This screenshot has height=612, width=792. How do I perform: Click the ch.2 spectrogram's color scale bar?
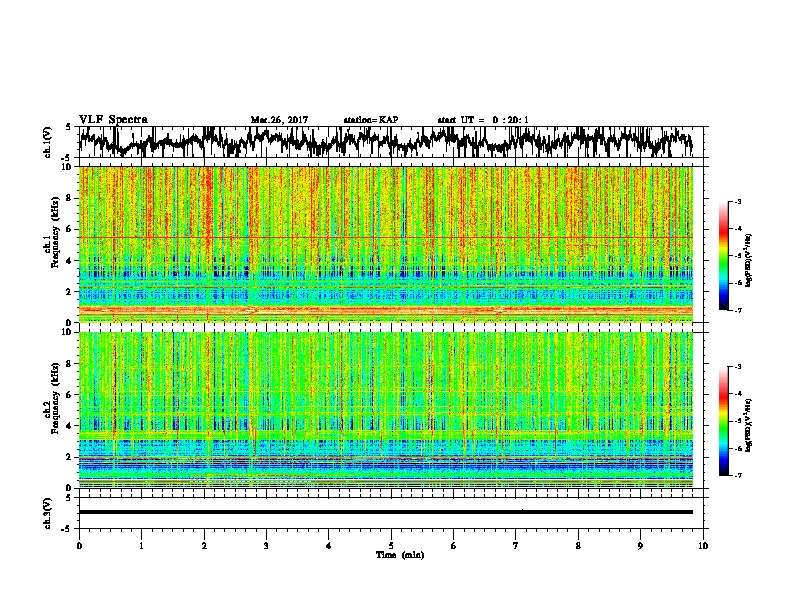coord(723,421)
